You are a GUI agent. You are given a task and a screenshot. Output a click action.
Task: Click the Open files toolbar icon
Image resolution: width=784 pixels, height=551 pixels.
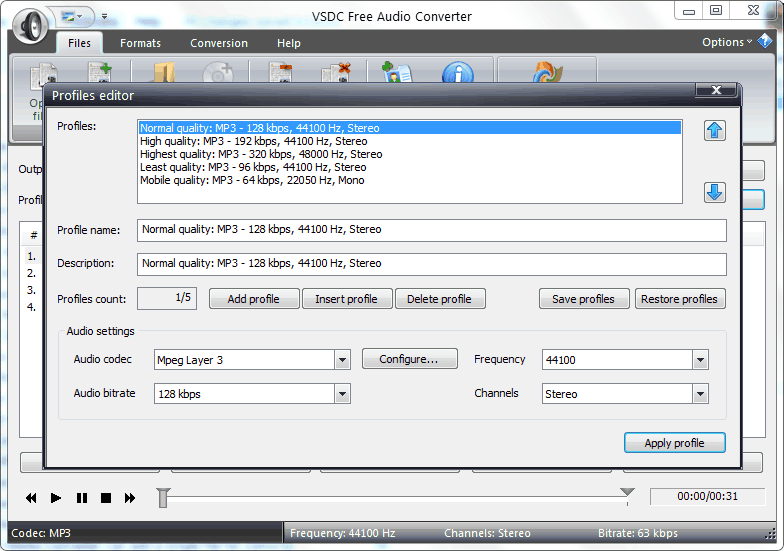44,75
